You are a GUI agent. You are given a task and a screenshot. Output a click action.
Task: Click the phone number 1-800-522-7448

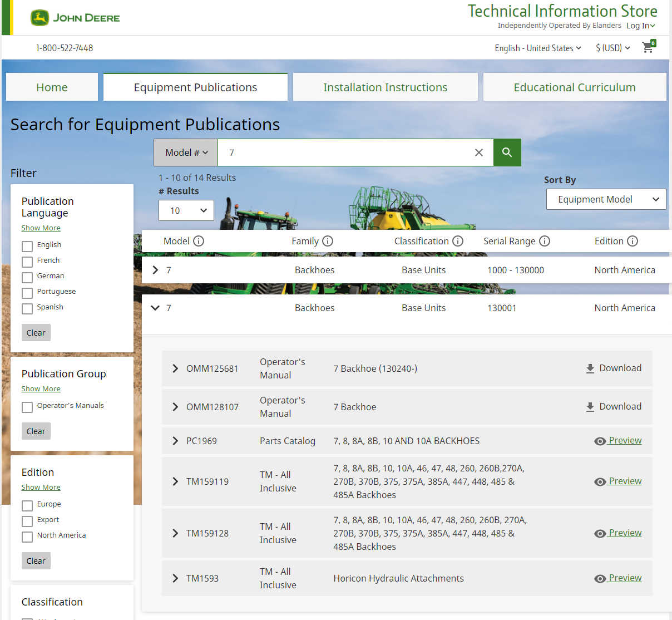(65, 48)
